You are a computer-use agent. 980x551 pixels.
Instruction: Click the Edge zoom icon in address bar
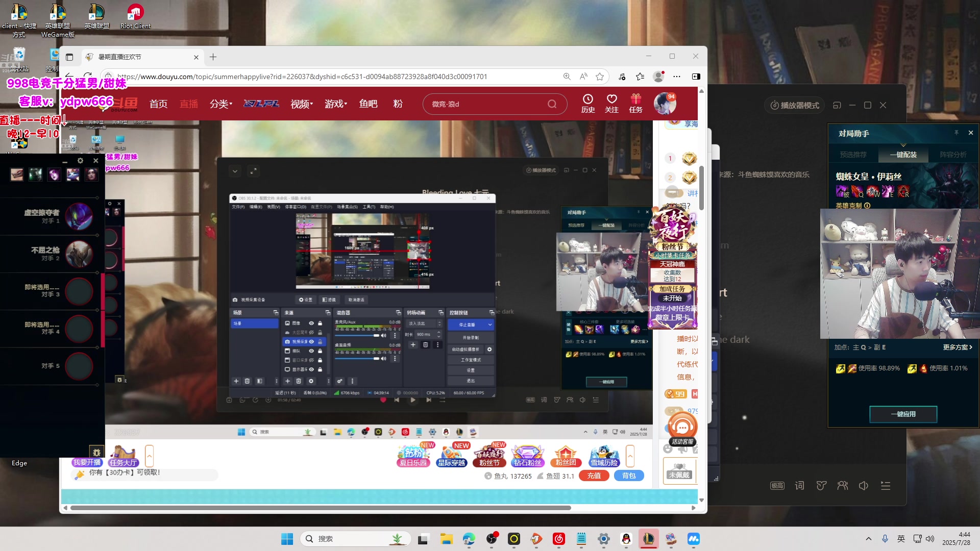567,77
